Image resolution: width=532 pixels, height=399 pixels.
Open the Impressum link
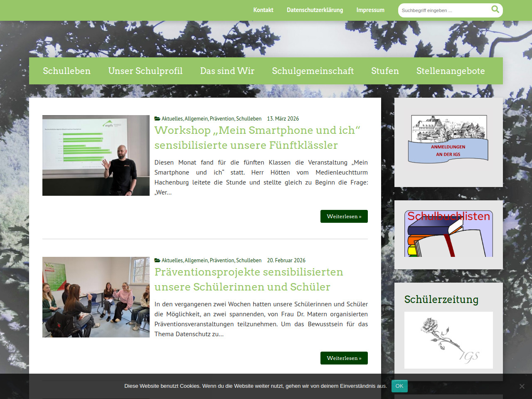tap(370, 10)
